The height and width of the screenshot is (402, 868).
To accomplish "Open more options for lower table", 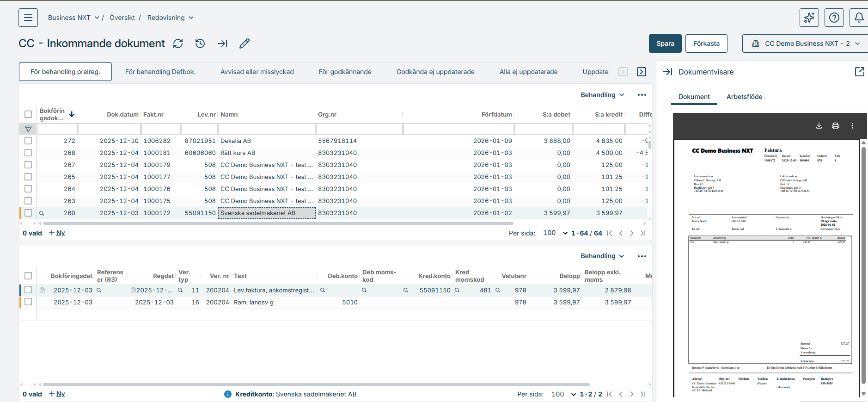I will click(x=642, y=256).
